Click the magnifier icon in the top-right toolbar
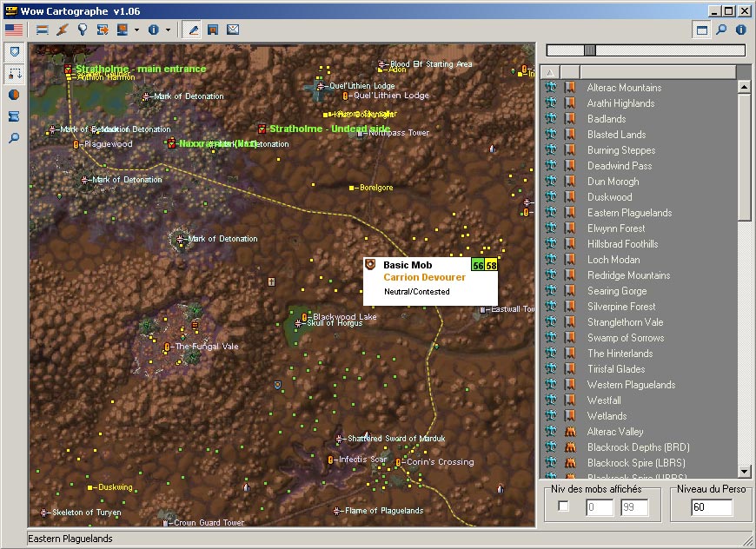 (721, 30)
